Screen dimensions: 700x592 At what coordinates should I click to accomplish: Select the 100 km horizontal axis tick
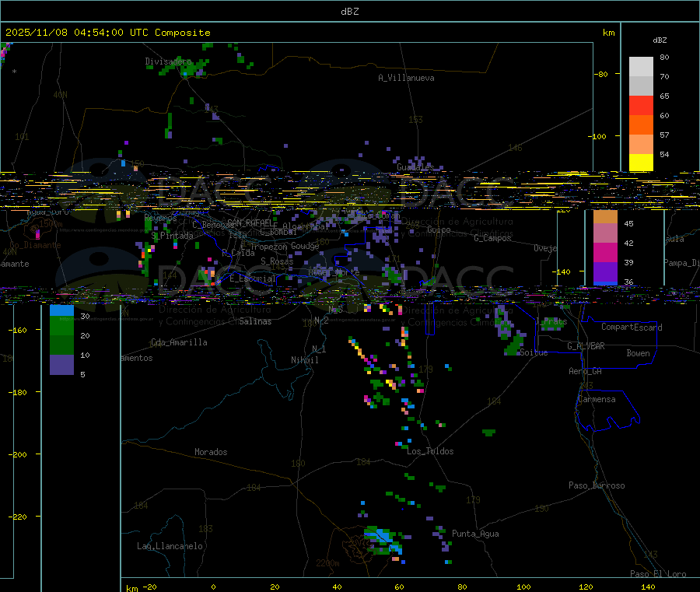tap(523, 587)
